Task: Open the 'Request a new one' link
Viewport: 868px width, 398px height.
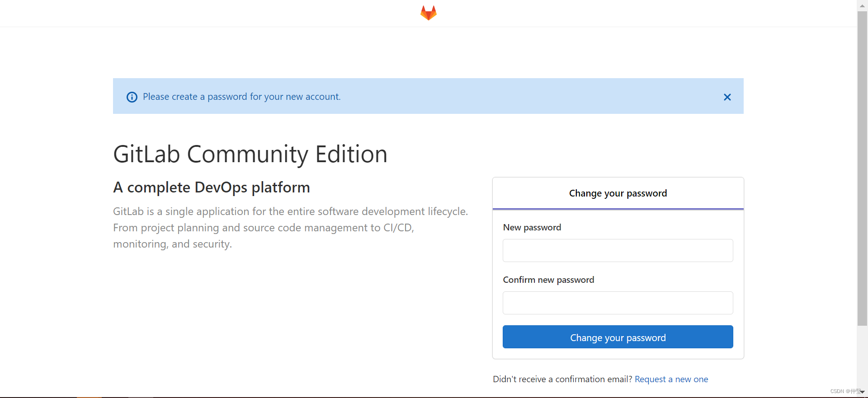Action: click(671, 379)
